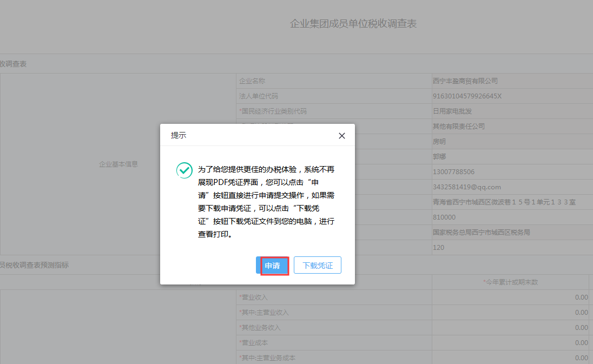Click the 申请 button in the dialog
The height and width of the screenshot is (364, 593).
tap(272, 266)
